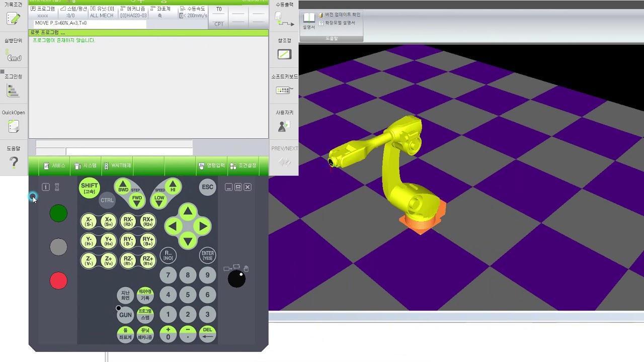Click the RX- (R2-) jog key
644x362 pixels.
tap(128, 222)
